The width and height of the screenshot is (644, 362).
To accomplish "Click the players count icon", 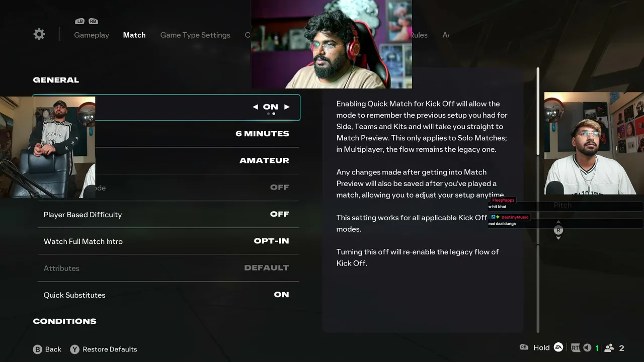I will [x=609, y=348].
